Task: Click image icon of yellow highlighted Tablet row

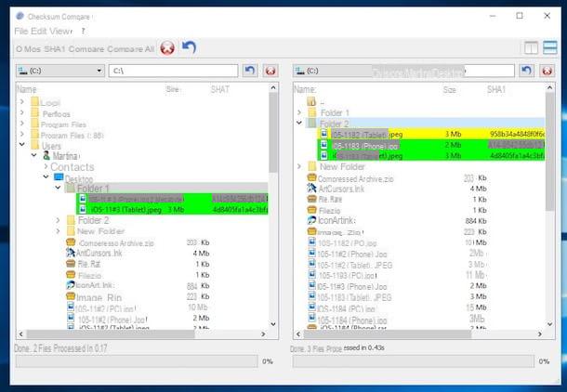Action: coord(324,134)
